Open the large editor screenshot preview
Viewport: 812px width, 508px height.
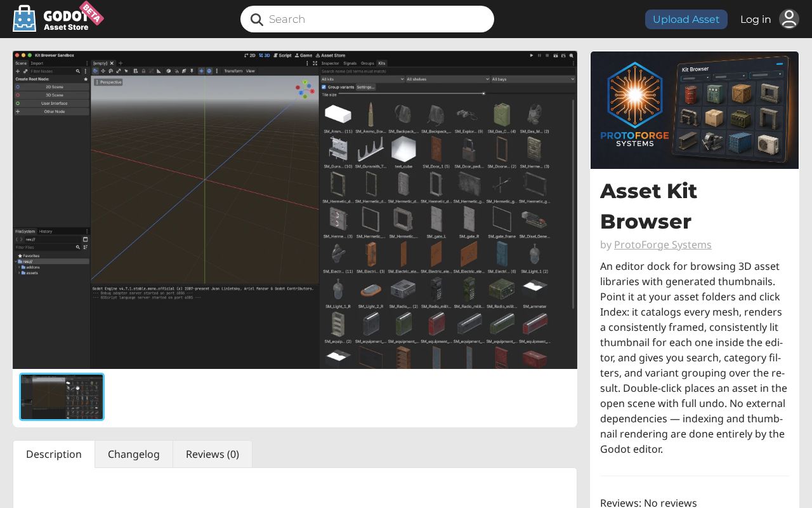[x=295, y=210]
